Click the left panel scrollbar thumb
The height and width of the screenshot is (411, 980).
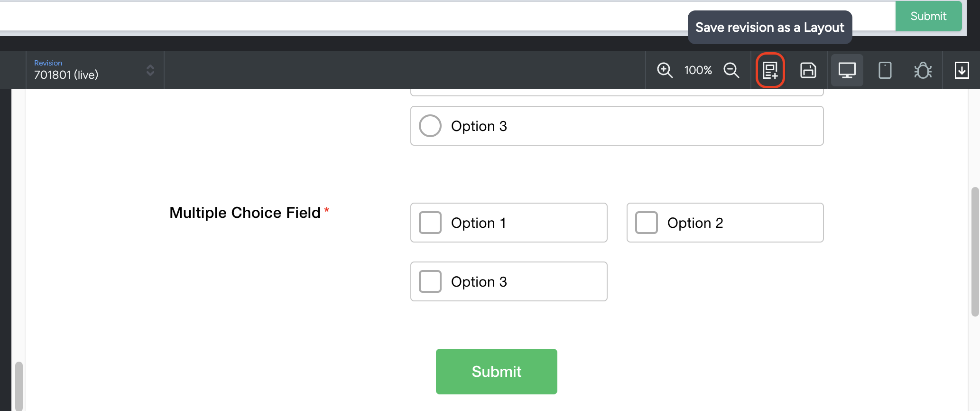click(x=19, y=386)
